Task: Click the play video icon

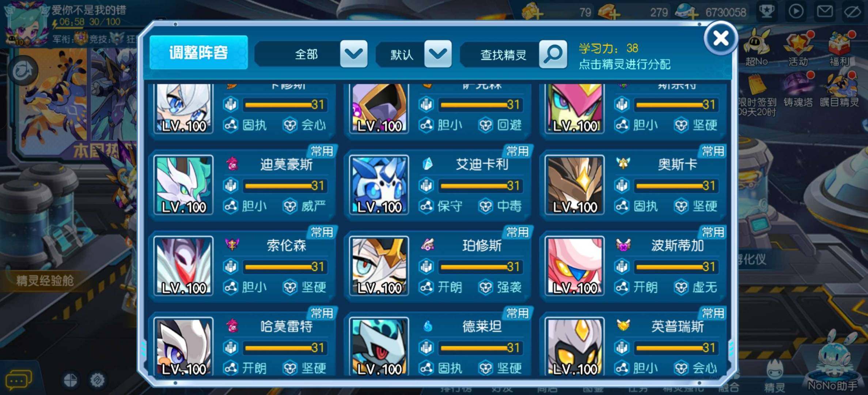Action: pos(796,11)
